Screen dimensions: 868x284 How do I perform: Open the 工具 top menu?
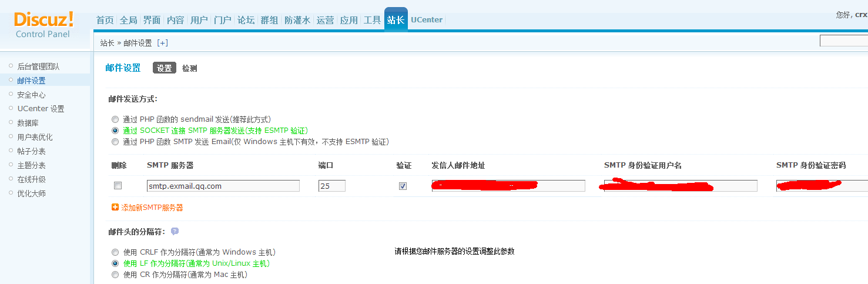coord(373,20)
